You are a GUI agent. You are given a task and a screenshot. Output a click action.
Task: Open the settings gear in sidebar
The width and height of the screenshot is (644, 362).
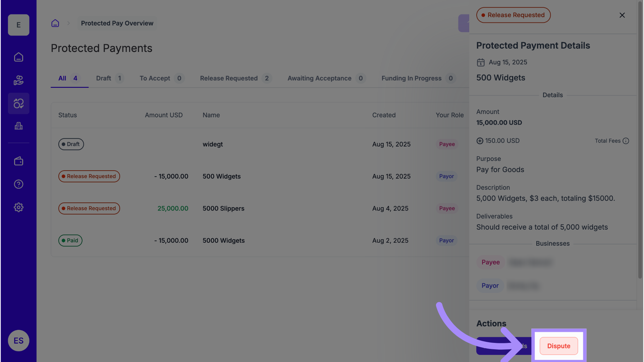pyautogui.click(x=18, y=207)
